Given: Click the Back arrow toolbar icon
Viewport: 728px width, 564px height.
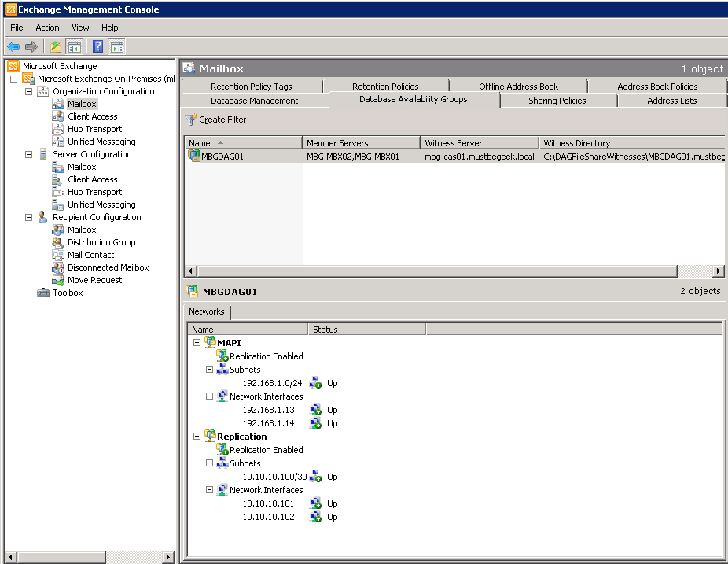Looking at the screenshot, I should click(x=13, y=46).
